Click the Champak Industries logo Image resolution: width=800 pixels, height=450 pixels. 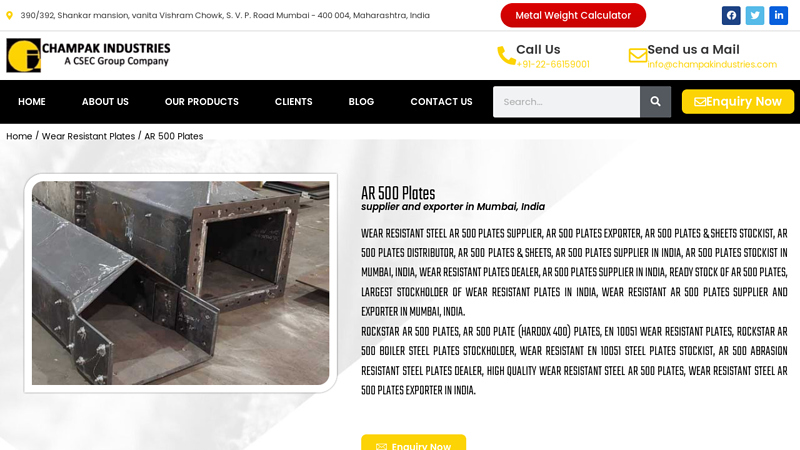(88, 55)
